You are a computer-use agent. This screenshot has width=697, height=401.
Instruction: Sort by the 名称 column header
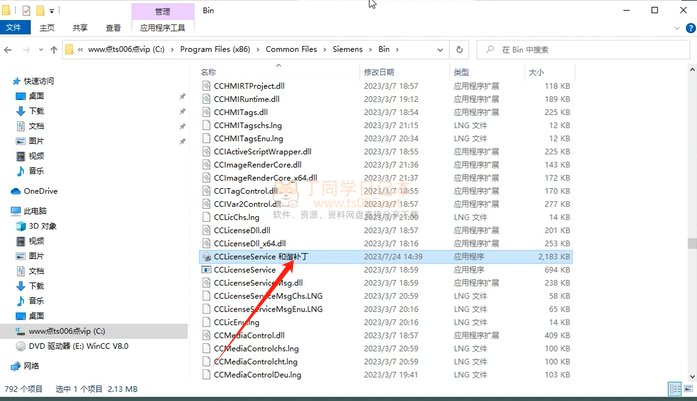[x=208, y=72]
